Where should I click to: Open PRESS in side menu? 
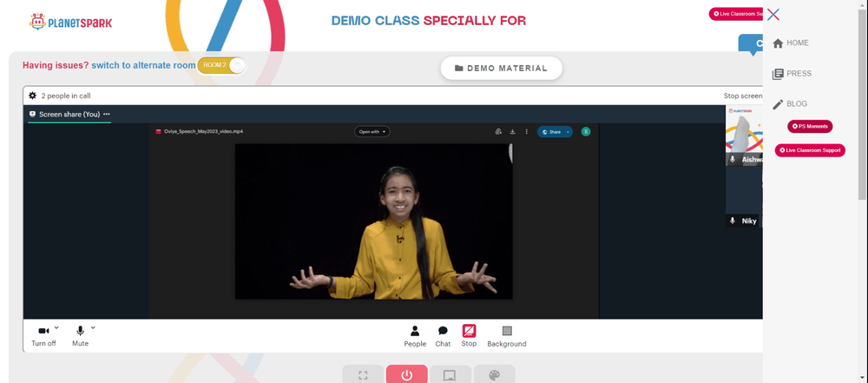pyautogui.click(x=792, y=73)
